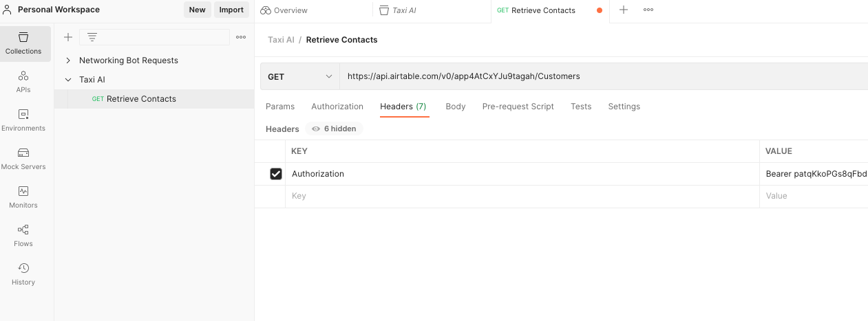Screen dimensions: 868x321
Task: Click the plus icon to open new tab
Action: point(624,10)
